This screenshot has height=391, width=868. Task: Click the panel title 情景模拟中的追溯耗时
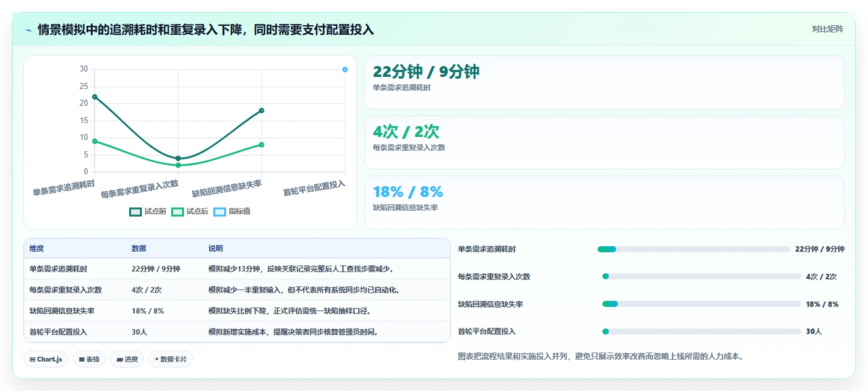(x=206, y=29)
